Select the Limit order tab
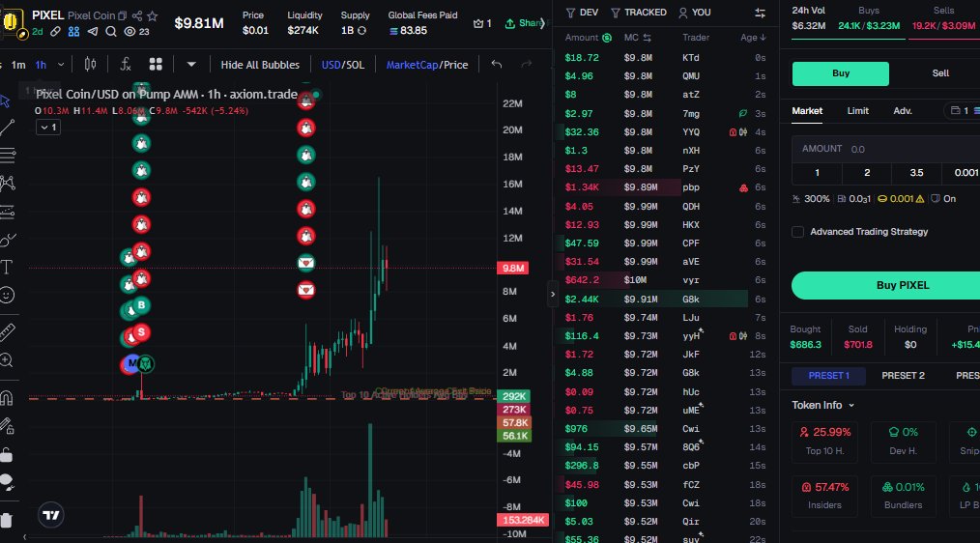This screenshot has width=980, height=543. click(857, 111)
